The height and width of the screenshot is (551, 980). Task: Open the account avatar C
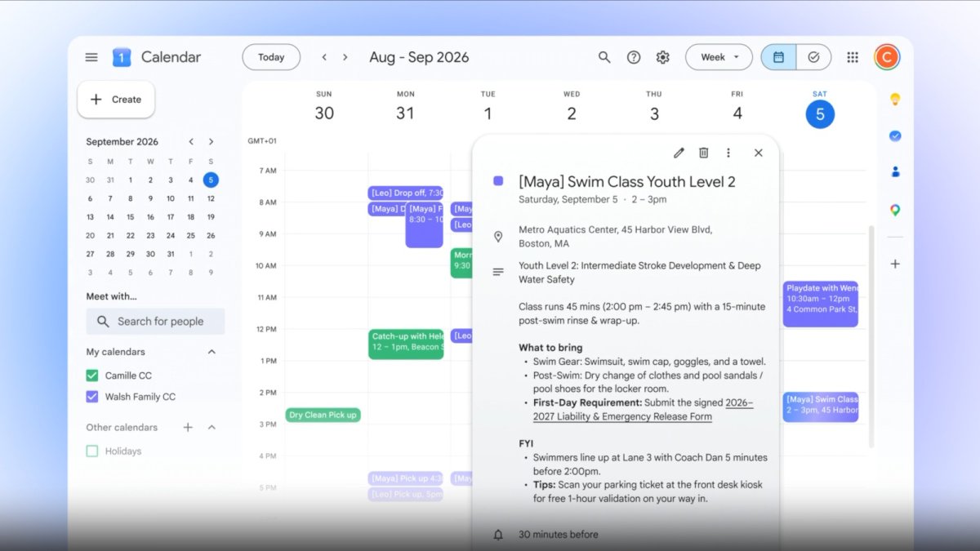(886, 57)
